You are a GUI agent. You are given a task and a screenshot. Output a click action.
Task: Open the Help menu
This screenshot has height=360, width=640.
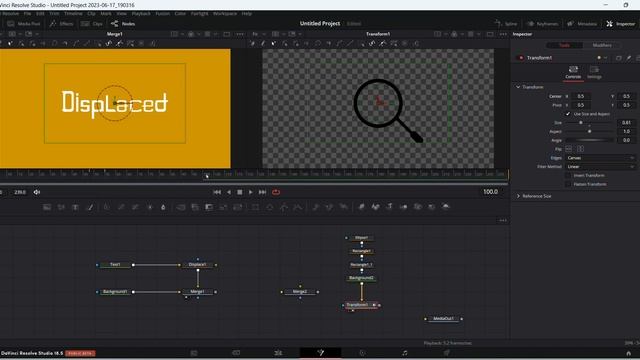(x=247, y=13)
